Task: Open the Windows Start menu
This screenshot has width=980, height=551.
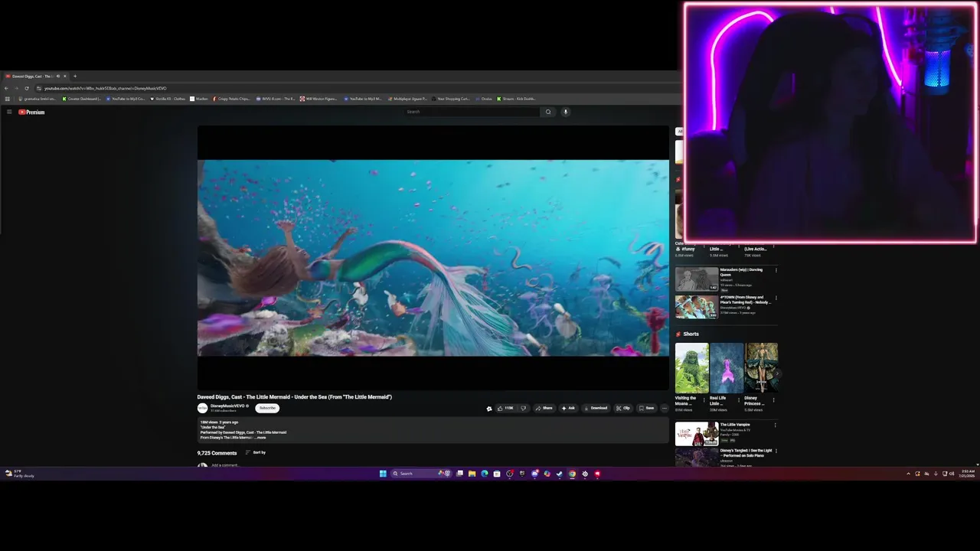Action: click(x=383, y=474)
